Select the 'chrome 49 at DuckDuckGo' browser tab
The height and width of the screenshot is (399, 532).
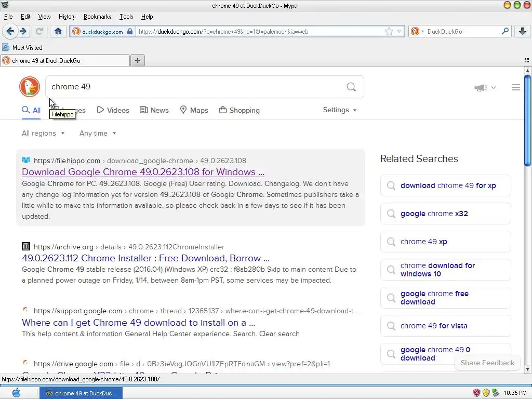pos(65,60)
